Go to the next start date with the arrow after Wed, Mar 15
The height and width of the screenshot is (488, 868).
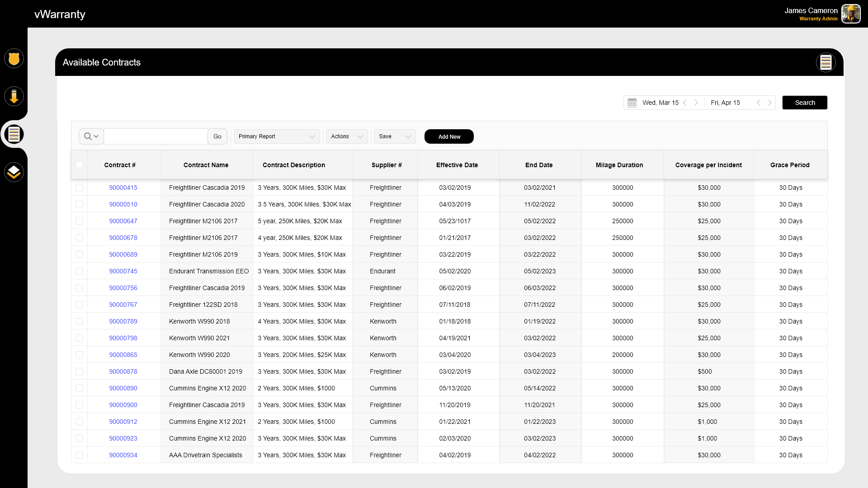(x=696, y=103)
